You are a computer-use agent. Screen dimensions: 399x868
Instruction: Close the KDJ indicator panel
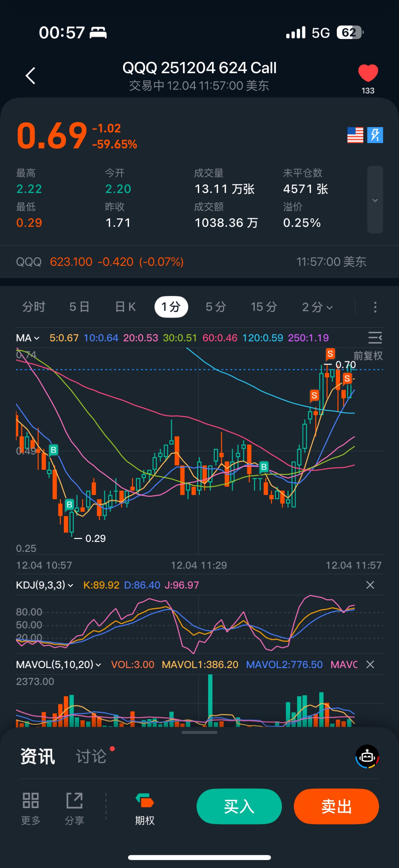[370, 585]
